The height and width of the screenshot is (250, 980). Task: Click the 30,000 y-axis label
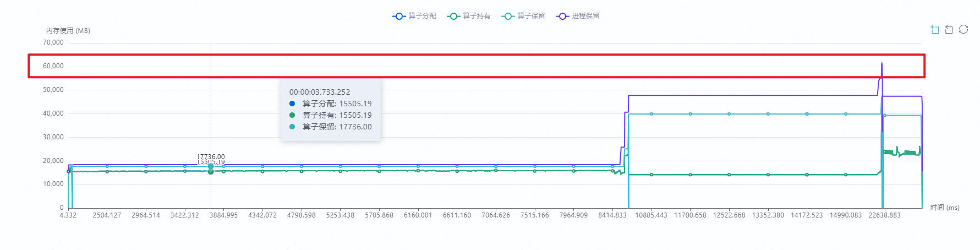(x=53, y=137)
